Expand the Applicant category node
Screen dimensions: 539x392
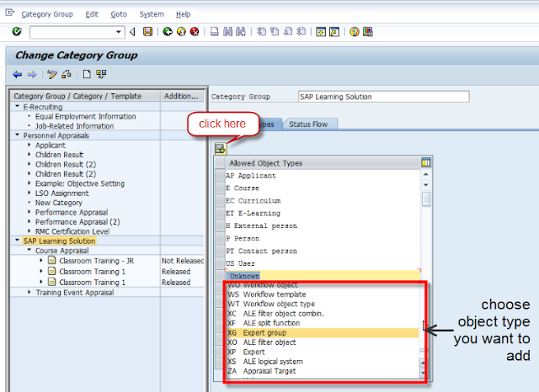[x=29, y=145]
